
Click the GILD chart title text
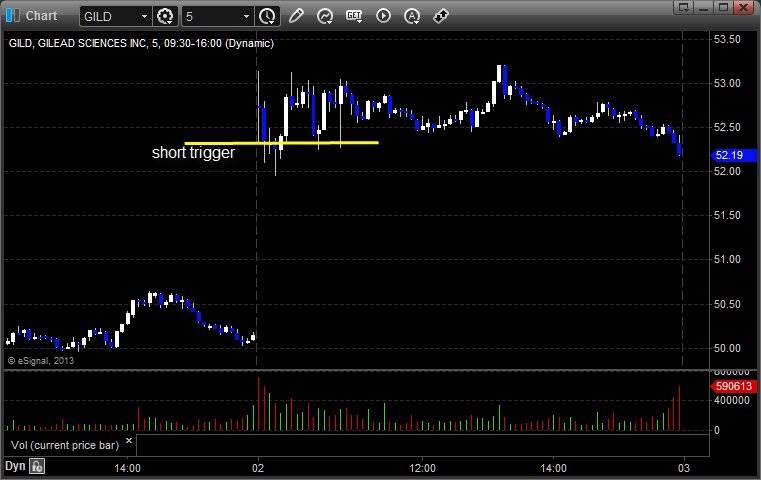(x=141, y=43)
